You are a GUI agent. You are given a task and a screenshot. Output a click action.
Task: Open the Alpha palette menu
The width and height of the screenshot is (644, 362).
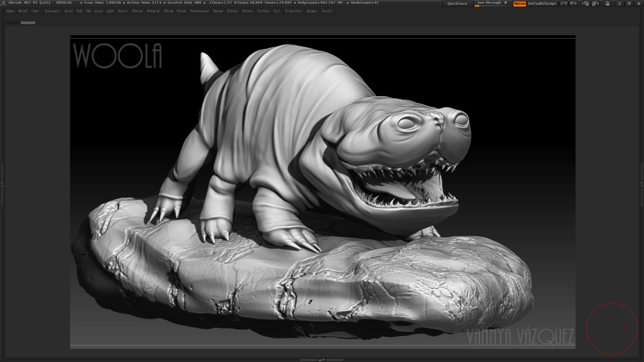pyautogui.click(x=9, y=11)
